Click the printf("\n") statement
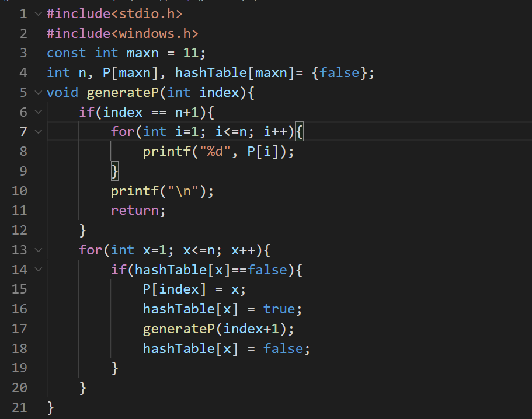 (x=162, y=191)
